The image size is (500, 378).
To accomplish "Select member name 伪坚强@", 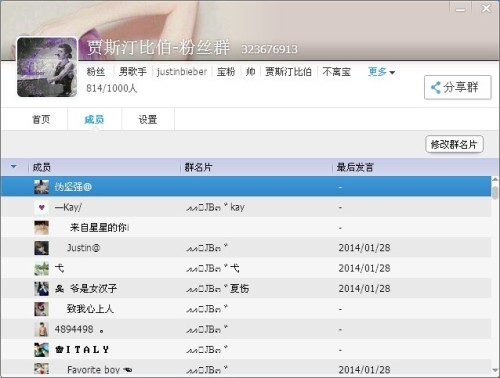I will (73, 187).
